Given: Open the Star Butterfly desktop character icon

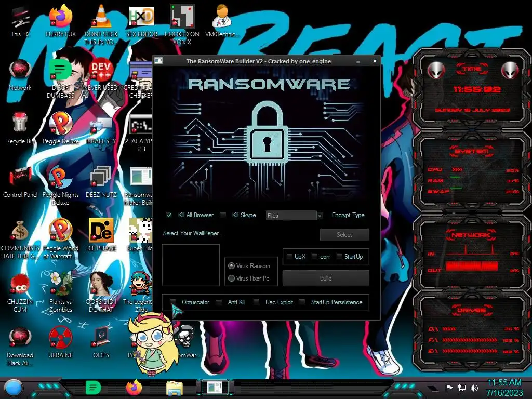Looking at the screenshot, I should pyautogui.click(x=153, y=344).
